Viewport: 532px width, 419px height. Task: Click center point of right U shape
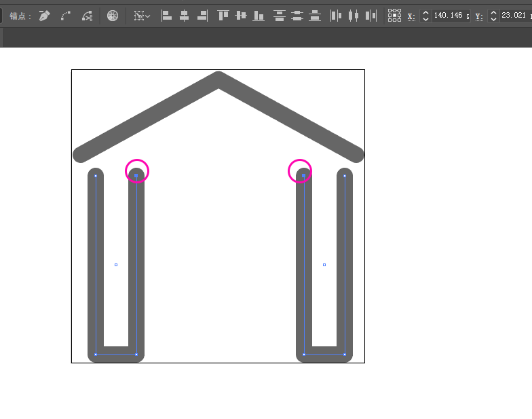324,265
